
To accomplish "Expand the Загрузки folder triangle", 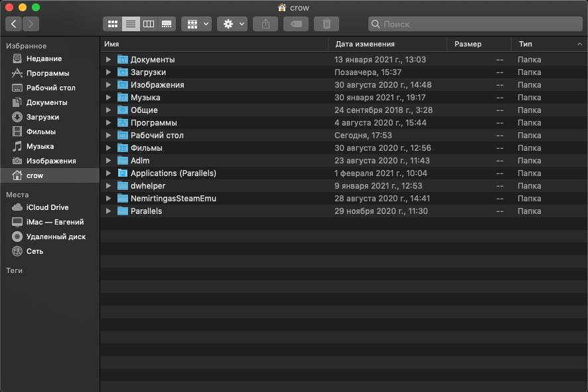I will pos(108,72).
